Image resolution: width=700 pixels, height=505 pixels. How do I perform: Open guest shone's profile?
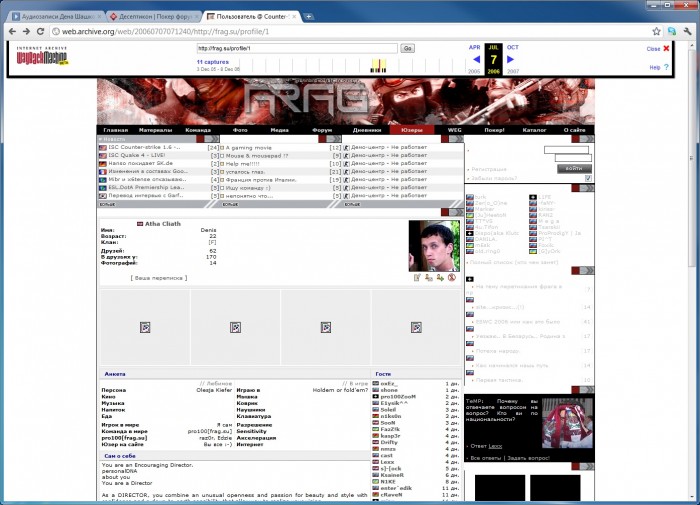pyautogui.click(x=389, y=390)
